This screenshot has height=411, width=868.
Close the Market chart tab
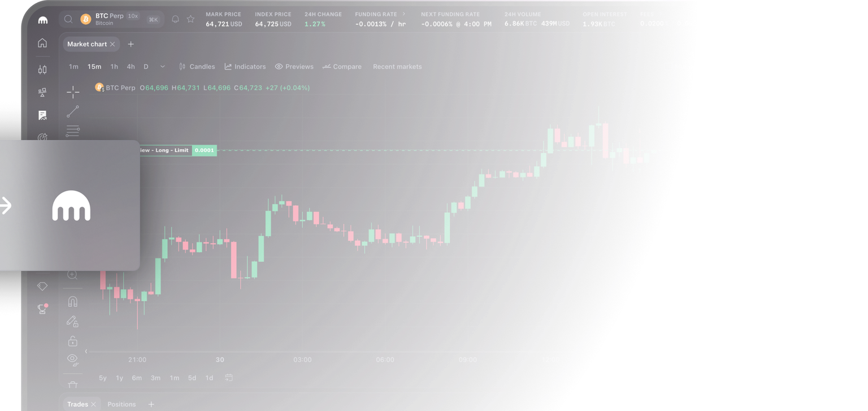pos(112,44)
